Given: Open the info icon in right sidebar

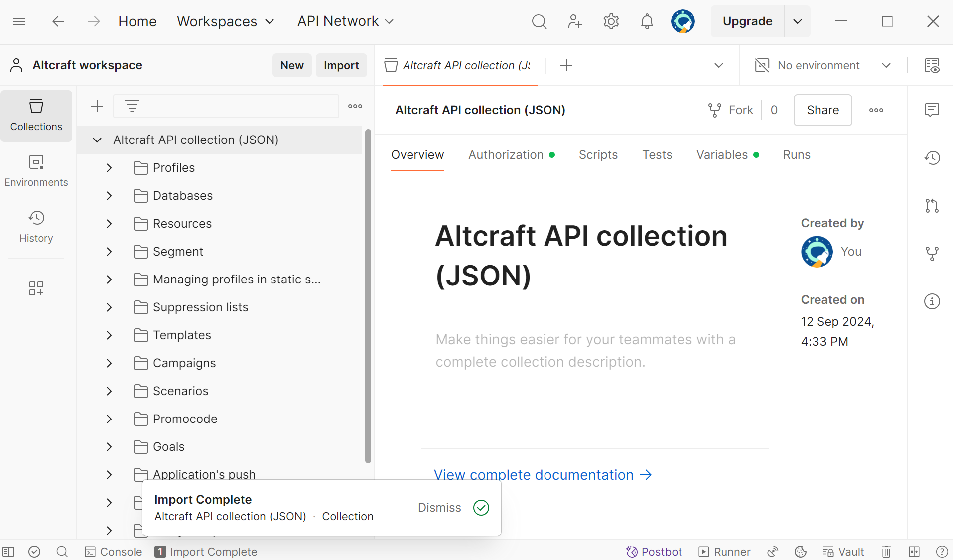Looking at the screenshot, I should tap(932, 301).
